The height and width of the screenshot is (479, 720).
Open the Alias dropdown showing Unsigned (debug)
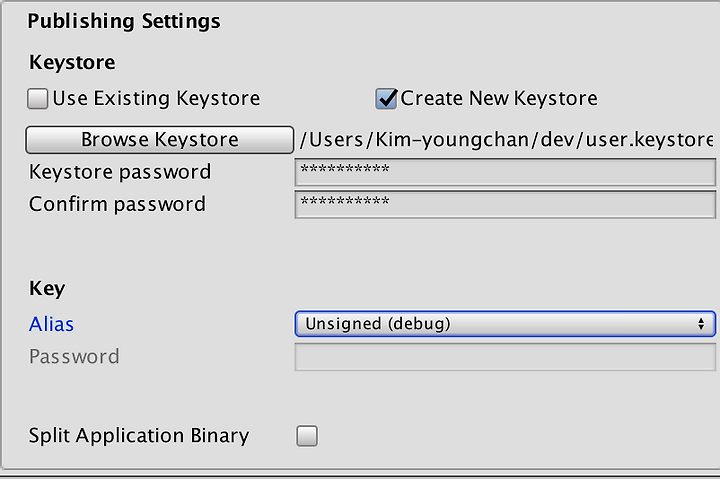pos(505,324)
